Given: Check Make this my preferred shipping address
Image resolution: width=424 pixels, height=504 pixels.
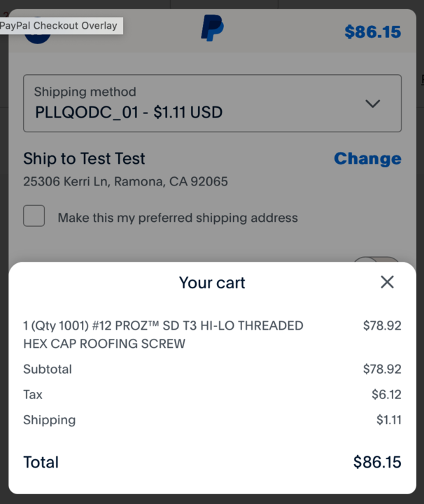Looking at the screenshot, I should tap(34, 216).
